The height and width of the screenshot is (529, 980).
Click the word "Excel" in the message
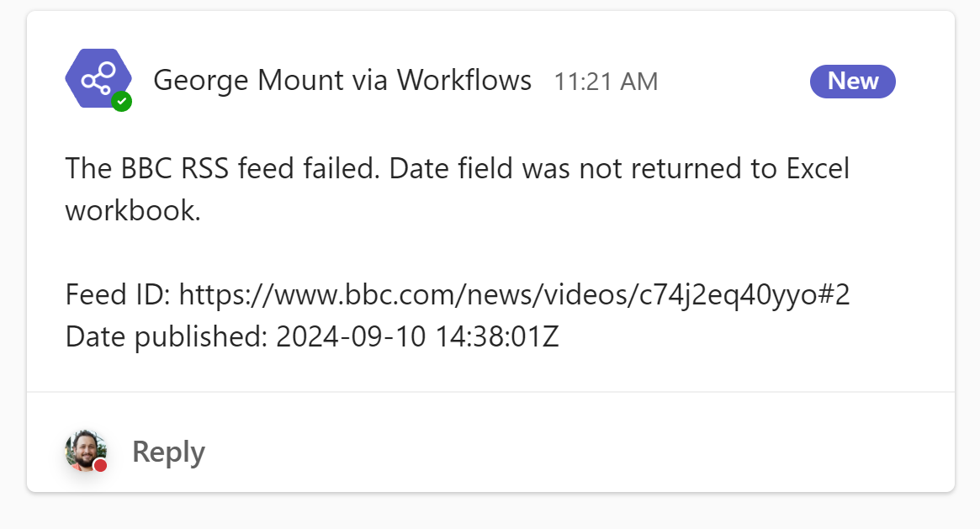tap(818, 169)
